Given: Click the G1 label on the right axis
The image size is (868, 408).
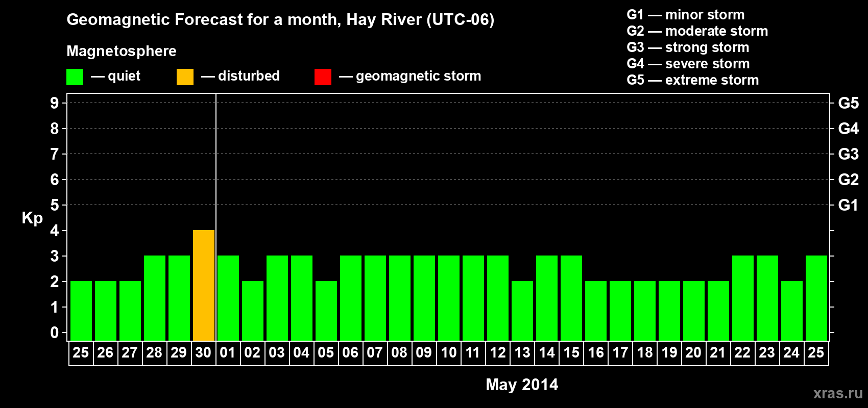Looking at the screenshot, I should coord(848,205).
